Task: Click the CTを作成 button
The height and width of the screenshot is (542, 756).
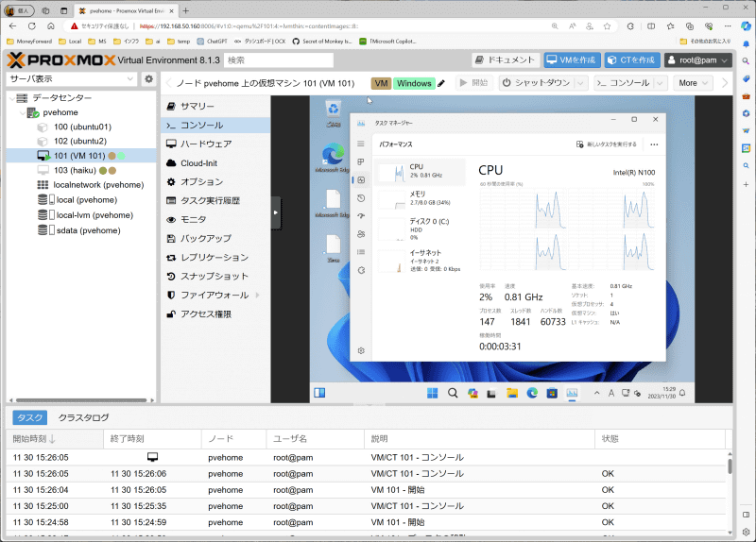Action: coord(632,60)
